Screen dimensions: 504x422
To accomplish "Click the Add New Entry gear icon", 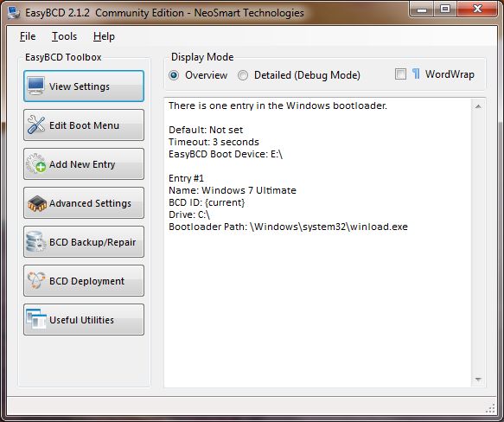I will coord(36,163).
